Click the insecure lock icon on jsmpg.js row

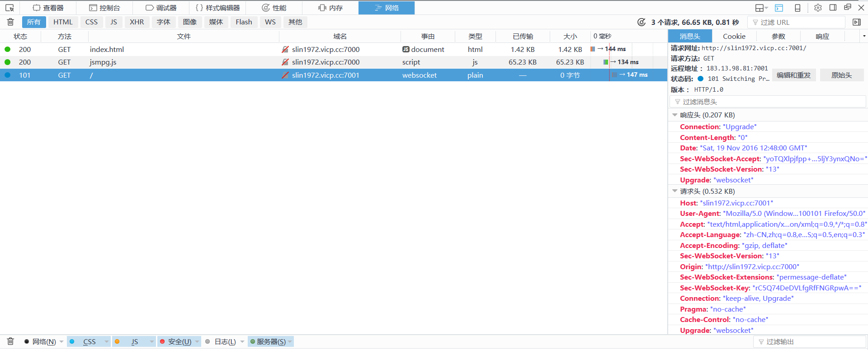click(285, 62)
